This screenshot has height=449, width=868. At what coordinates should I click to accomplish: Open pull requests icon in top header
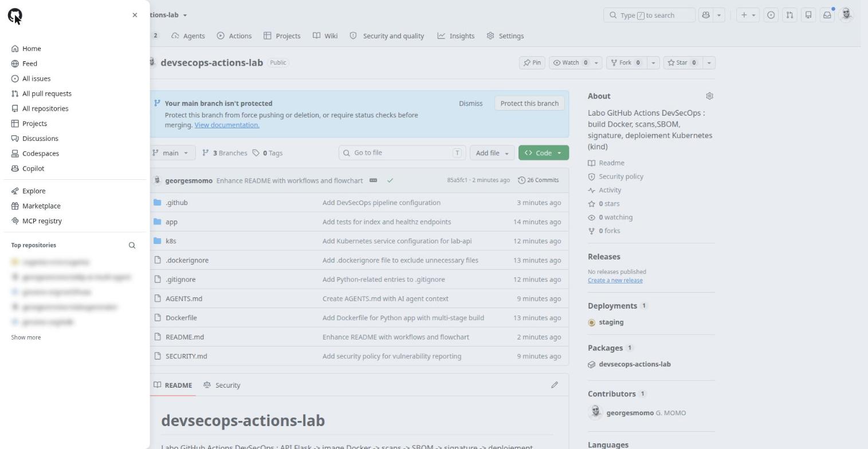pyautogui.click(x=790, y=15)
